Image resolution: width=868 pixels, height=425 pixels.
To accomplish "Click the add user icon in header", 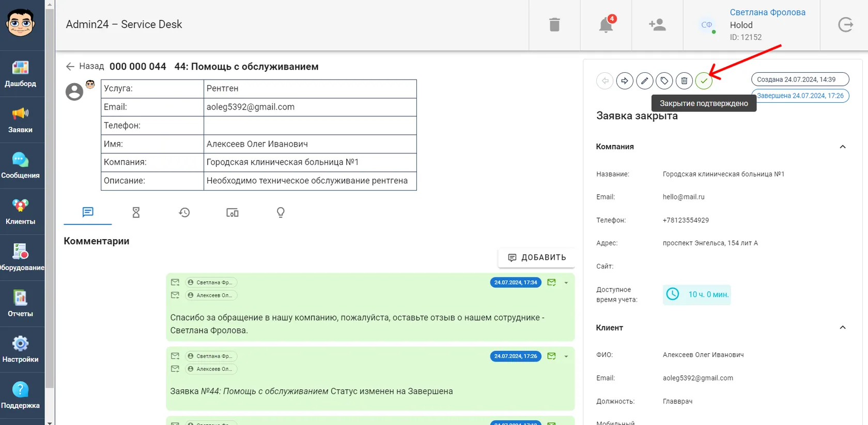I will click(x=657, y=25).
